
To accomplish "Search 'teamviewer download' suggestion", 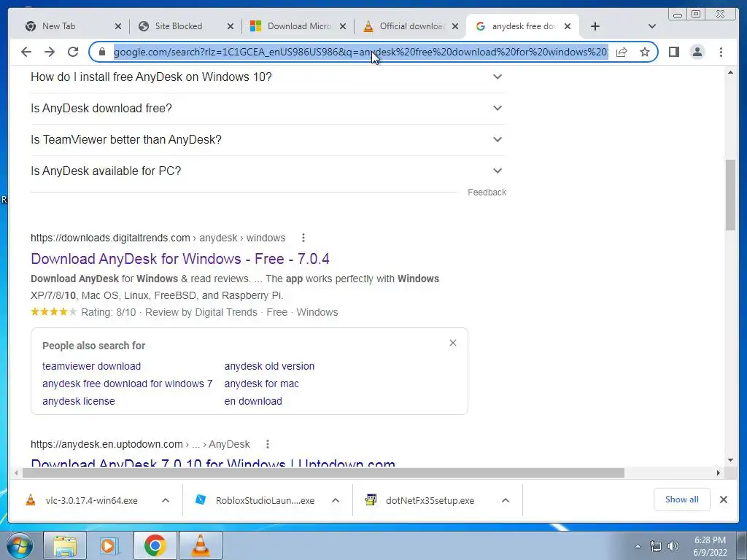I will (x=91, y=366).
